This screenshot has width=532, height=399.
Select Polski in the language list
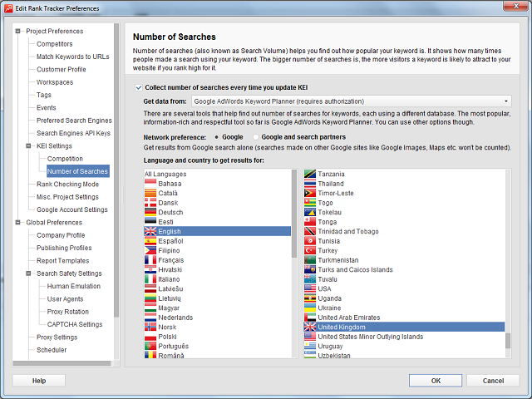(x=167, y=337)
